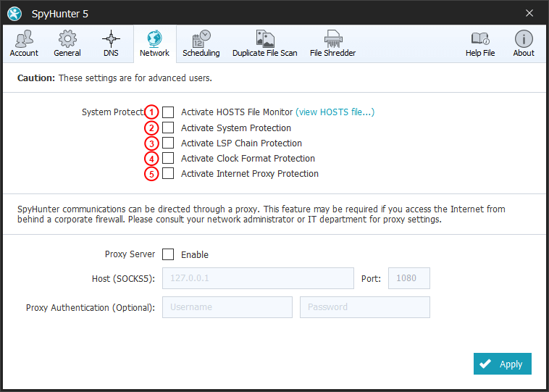This screenshot has width=549, height=392.
Task: Check the Proxy Server Enable box
Action: click(x=168, y=254)
